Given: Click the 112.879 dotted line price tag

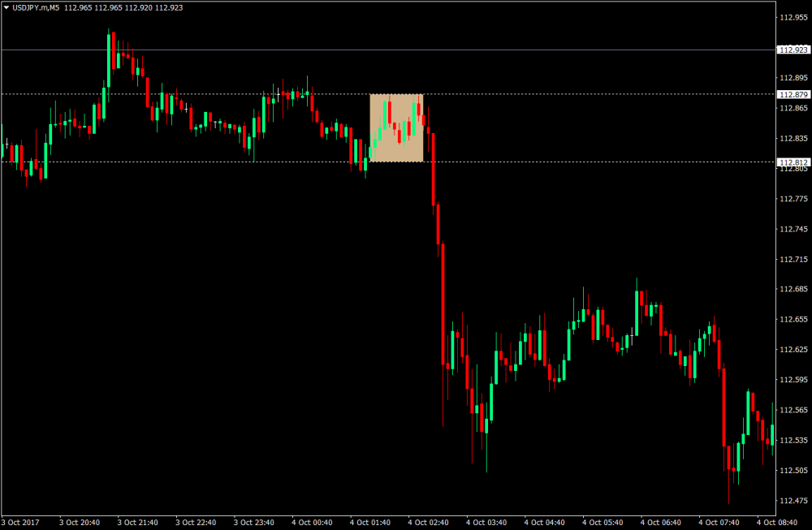Looking at the screenshot, I should [793, 94].
